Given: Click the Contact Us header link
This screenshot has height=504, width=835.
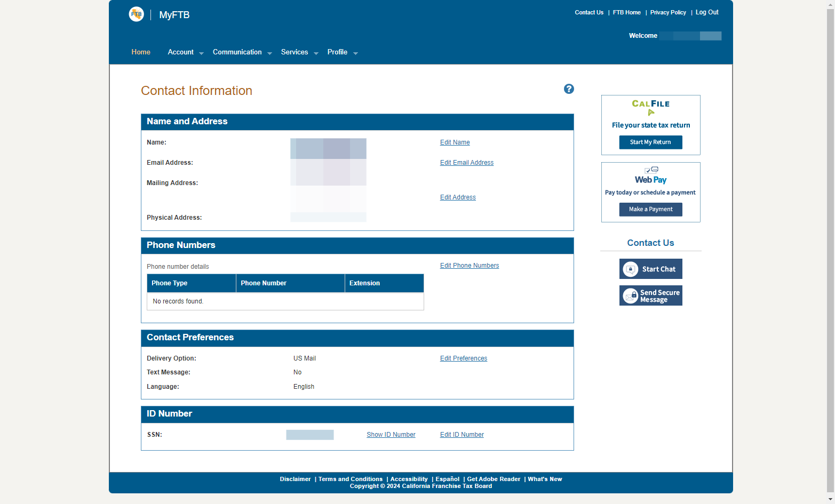Looking at the screenshot, I should [x=589, y=12].
